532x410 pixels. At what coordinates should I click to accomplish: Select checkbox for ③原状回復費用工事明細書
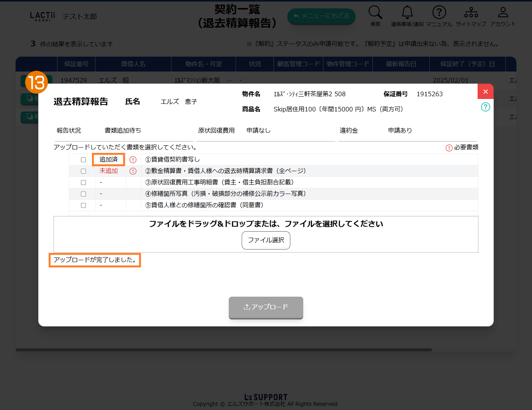[84, 183]
